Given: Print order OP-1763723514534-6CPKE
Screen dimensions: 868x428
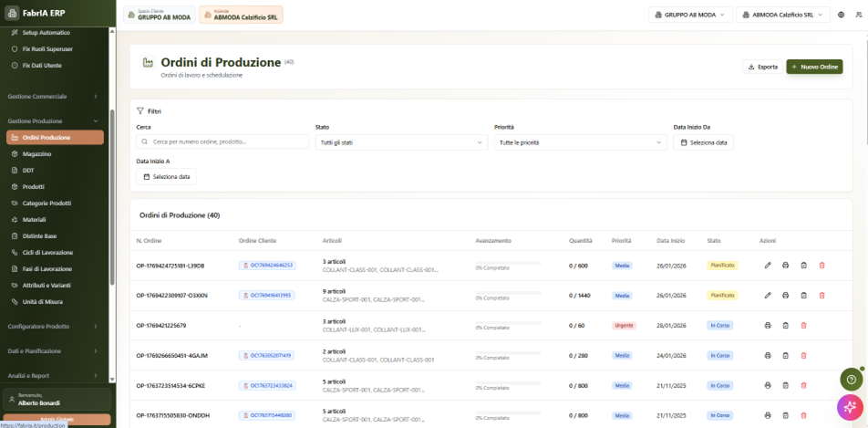Looking at the screenshot, I should tap(768, 385).
